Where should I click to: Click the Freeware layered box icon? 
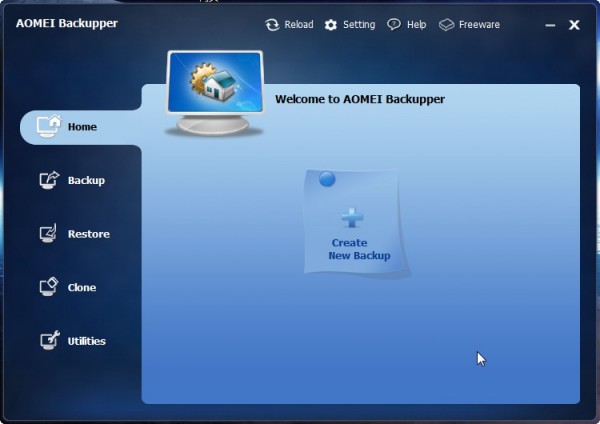(446, 25)
